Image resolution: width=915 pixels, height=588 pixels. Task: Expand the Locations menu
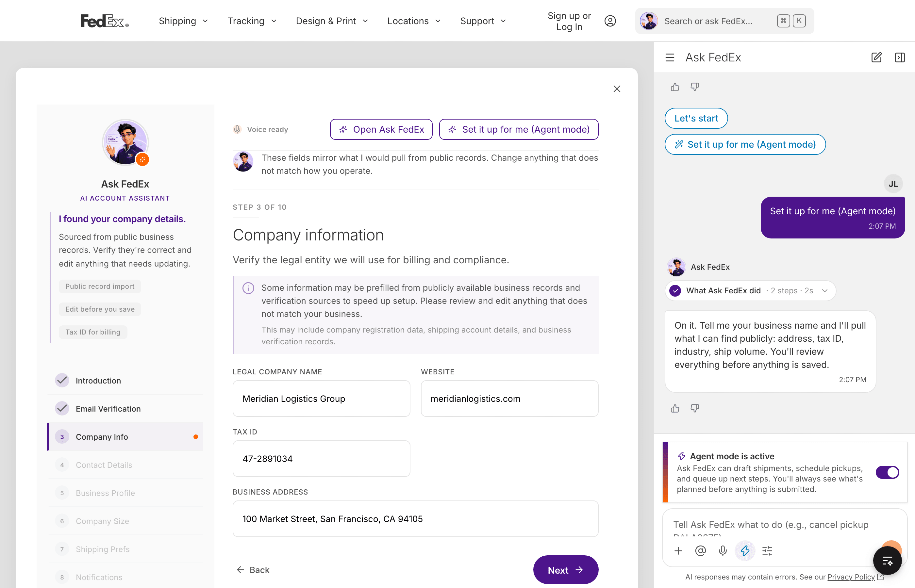coord(414,21)
